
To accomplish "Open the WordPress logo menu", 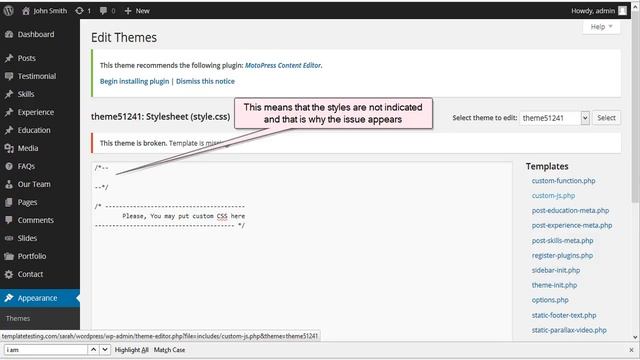I will pyautogui.click(x=9, y=11).
